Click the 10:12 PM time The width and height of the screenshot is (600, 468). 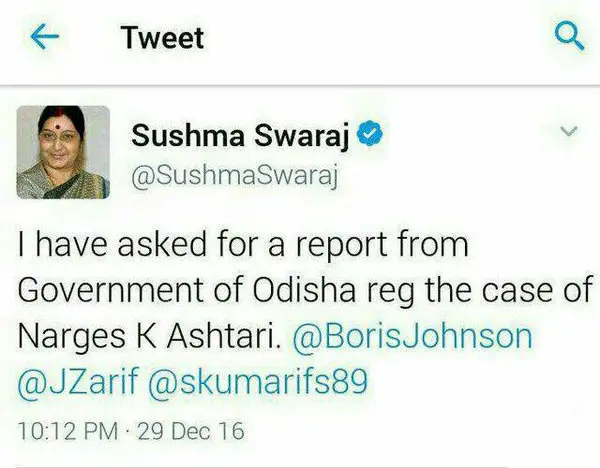pos(68,431)
